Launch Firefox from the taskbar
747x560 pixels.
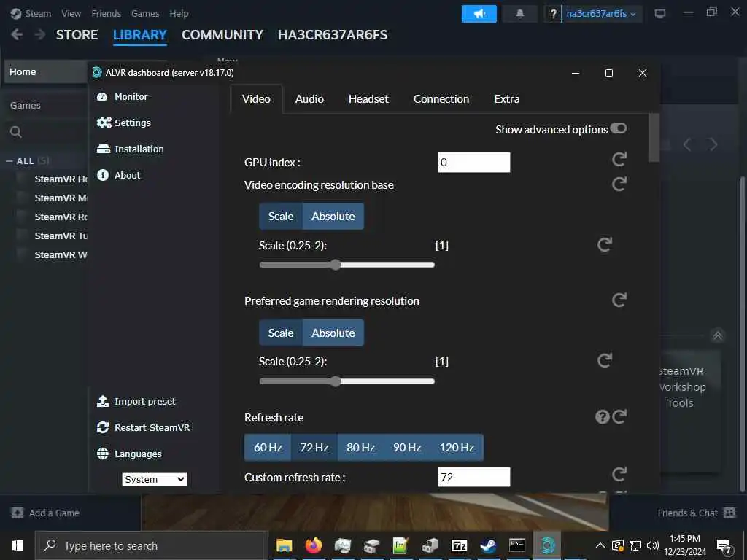(x=314, y=545)
